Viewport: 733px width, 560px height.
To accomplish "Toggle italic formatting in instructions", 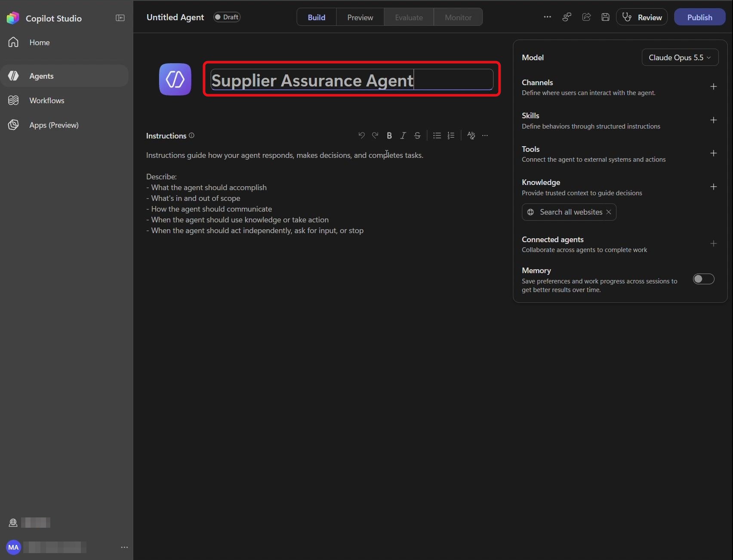I will pyautogui.click(x=403, y=135).
